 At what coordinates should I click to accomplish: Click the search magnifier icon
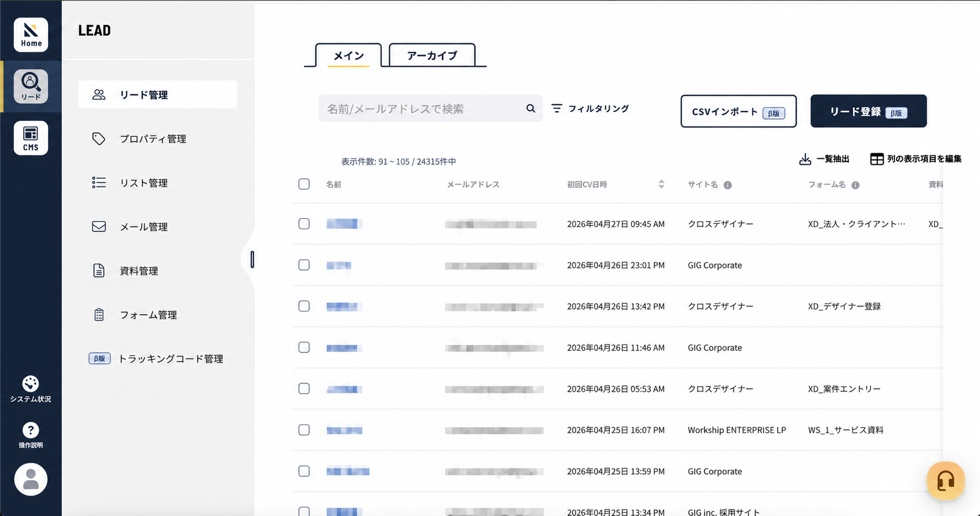(531, 108)
